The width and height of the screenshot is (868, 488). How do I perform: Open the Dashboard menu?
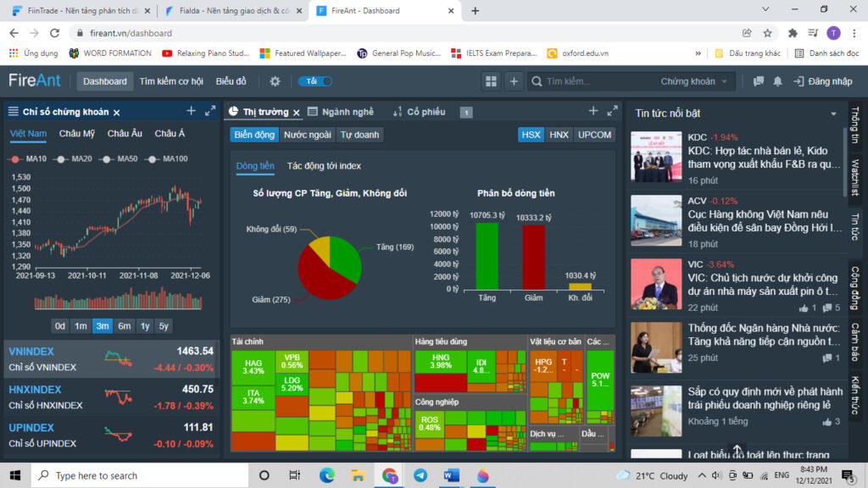[104, 81]
